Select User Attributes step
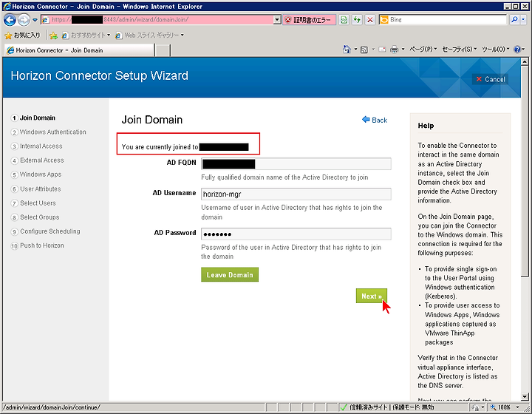Image resolution: width=532 pixels, height=414 pixels. pyautogui.click(x=36, y=189)
